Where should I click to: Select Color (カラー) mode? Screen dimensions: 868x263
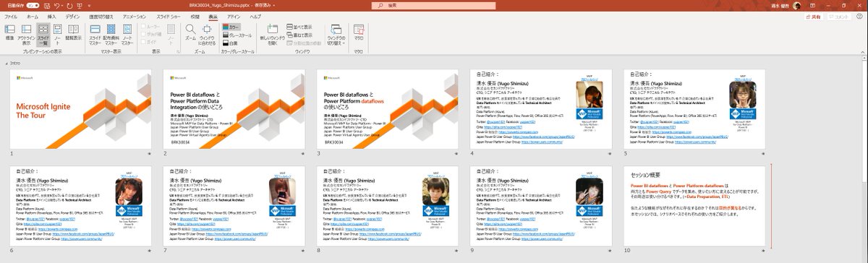[x=231, y=27]
